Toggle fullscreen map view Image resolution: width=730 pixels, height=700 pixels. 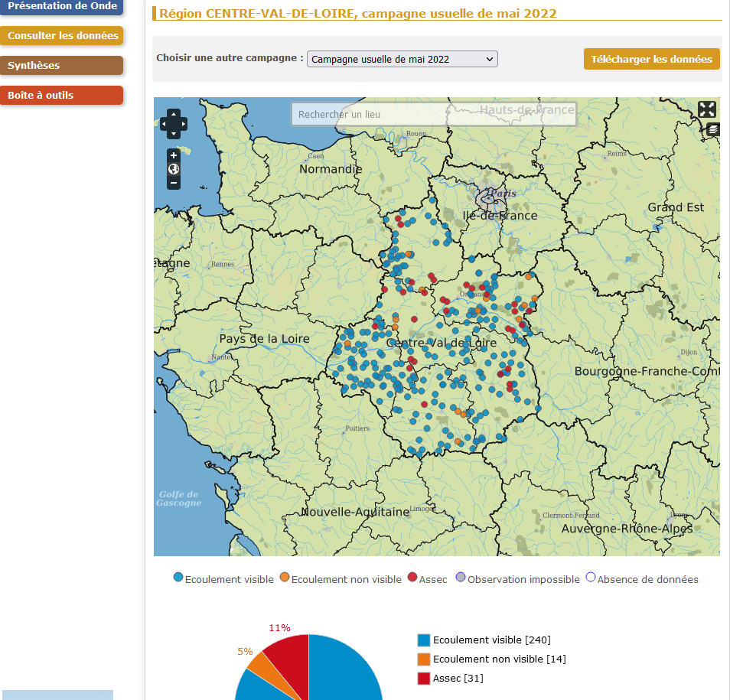(707, 110)
